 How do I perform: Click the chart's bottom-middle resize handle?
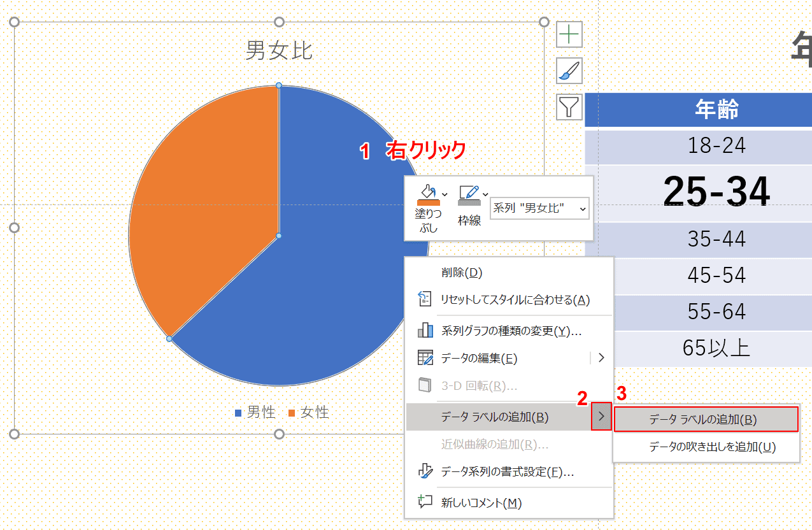[x=279, y=434]
